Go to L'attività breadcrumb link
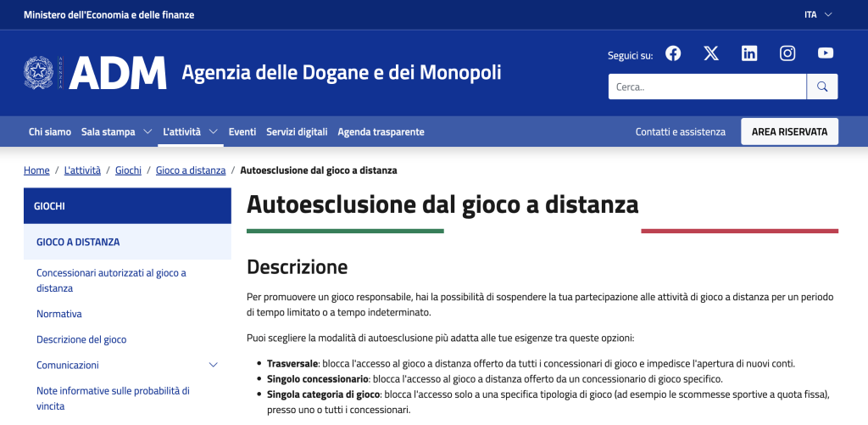This screenshot has width=868, height=425. [82, 171]
